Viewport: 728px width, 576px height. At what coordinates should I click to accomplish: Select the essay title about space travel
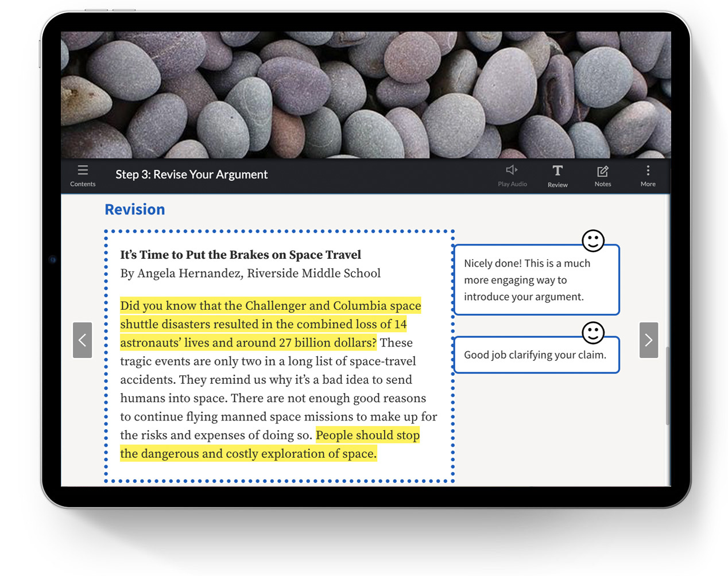241,255
